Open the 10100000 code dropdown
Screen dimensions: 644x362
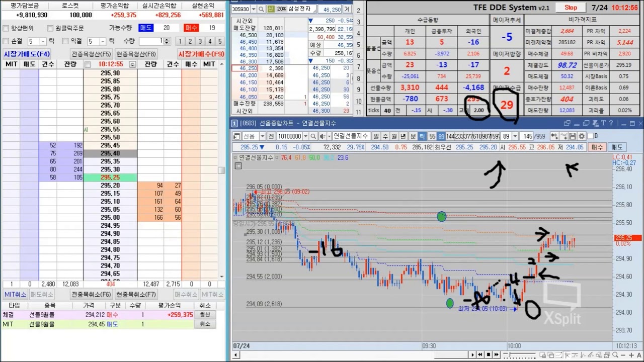coord(305,136)
